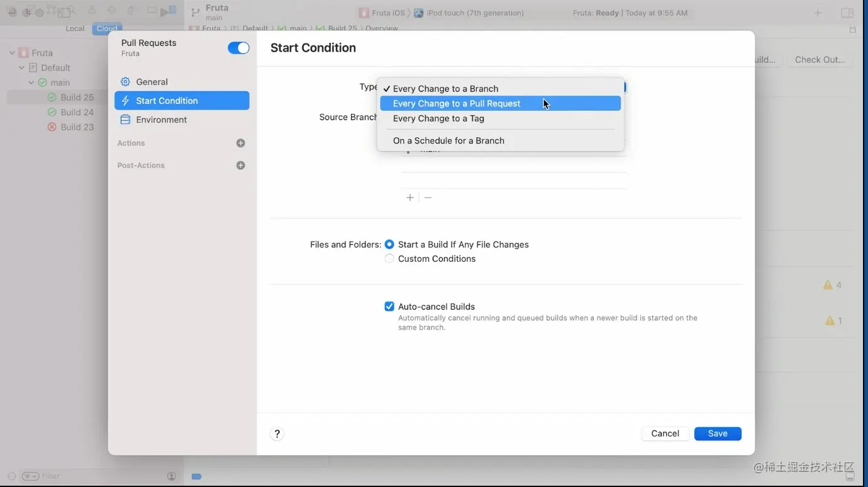
Task: Switch to Local tab in navigator
Action: point(75,28)
